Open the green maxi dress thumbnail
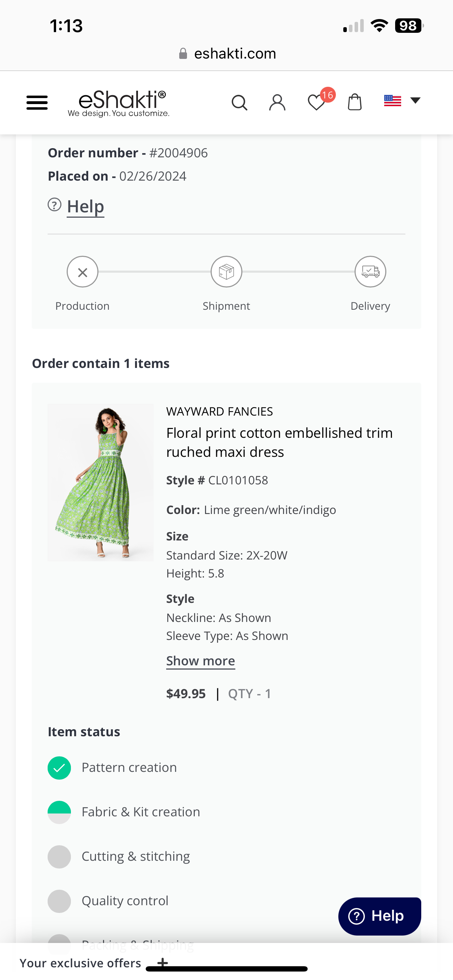 (x=101, y=482)
